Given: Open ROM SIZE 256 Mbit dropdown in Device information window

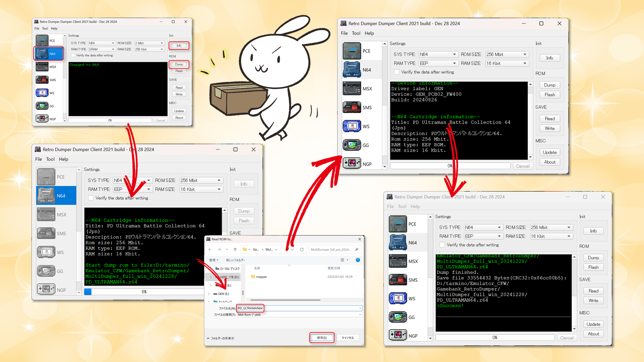Looking at the screenshot, I should tap(507, 54).
